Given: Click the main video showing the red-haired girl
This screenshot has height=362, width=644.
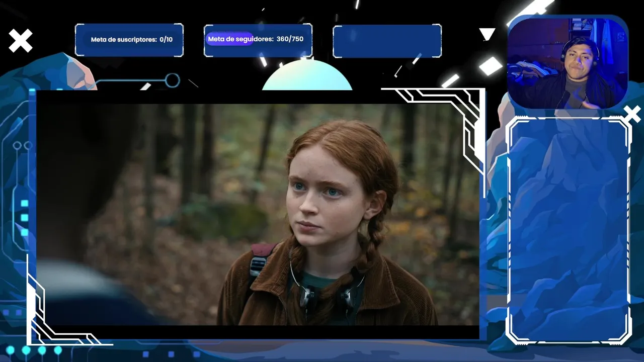Looking at the screenshot, I should pos(258,215).
